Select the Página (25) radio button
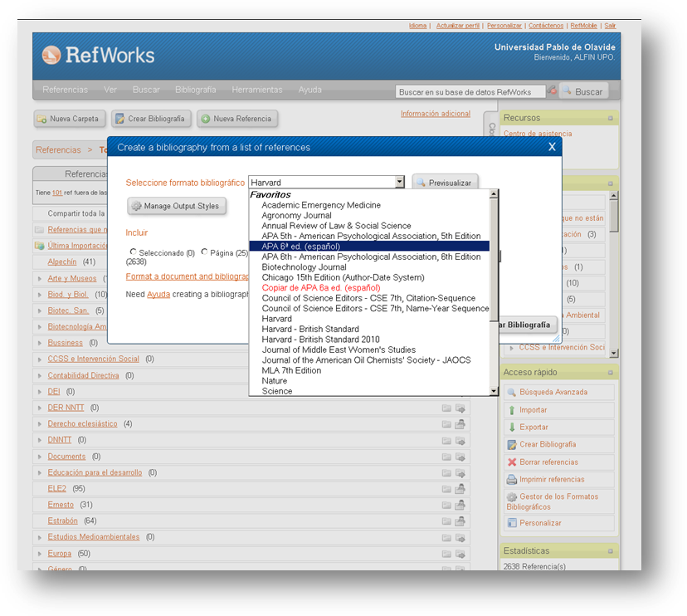Viewport: 687px width, 616px height. pos(204,252)
